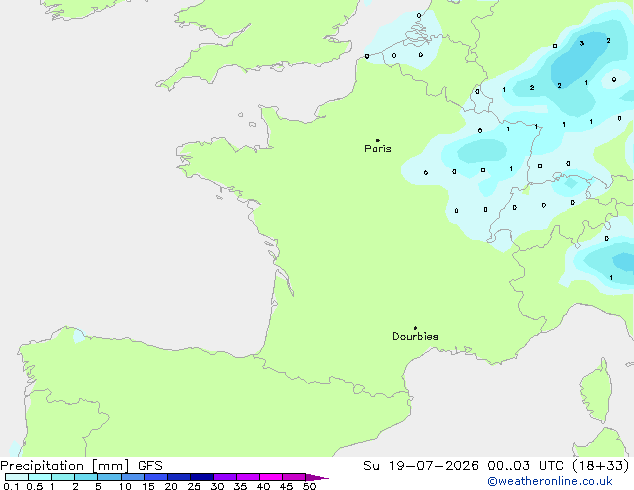Click the '(18+33)' forecast run text

601,465
